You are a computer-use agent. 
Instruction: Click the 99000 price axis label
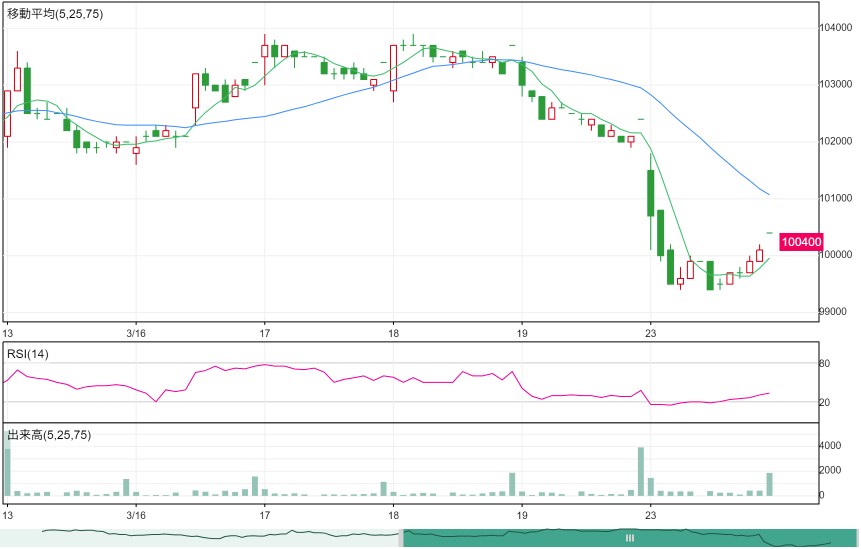832,312
